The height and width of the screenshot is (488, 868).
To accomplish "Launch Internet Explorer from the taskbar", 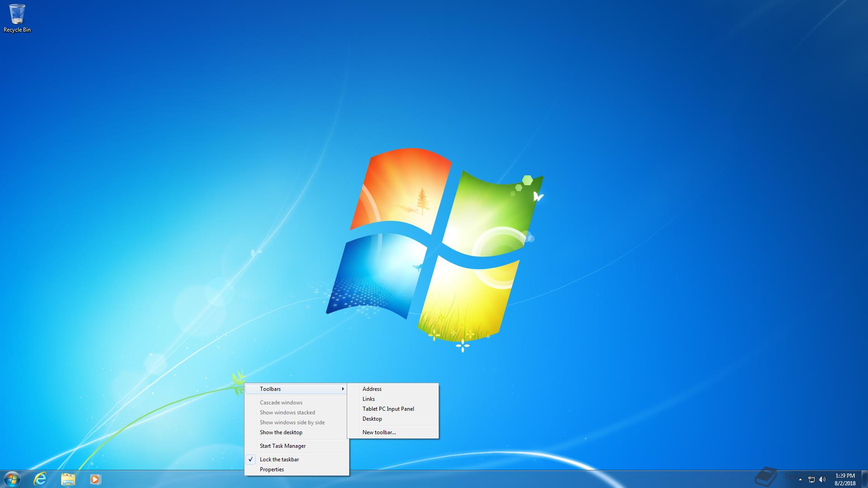I will (x=41, y=479).
